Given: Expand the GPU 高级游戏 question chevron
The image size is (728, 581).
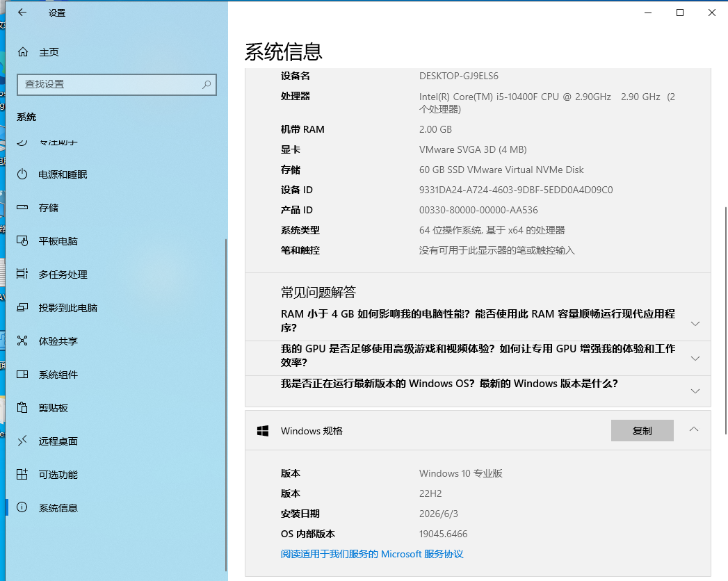Looking at the screenshot, I should (695, 358).
